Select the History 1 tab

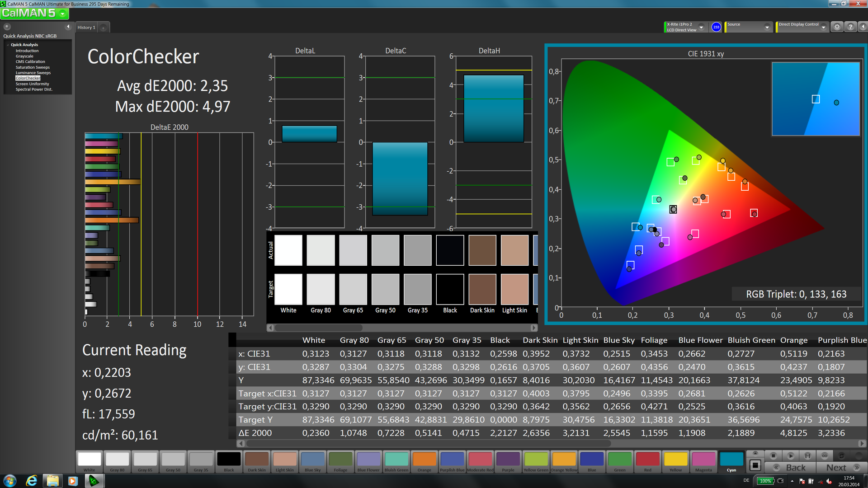click(x=86, y=28)
